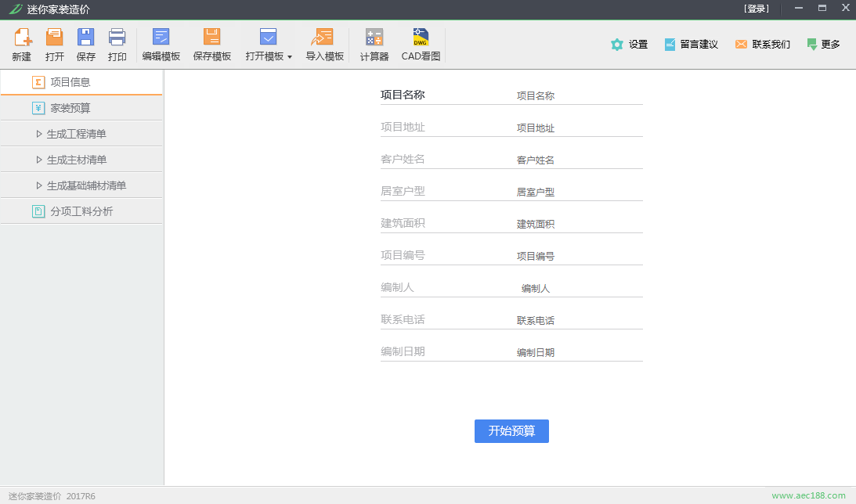Import a template via 导入模板
The height and width of the screenshot is (504, 856).
324,38
